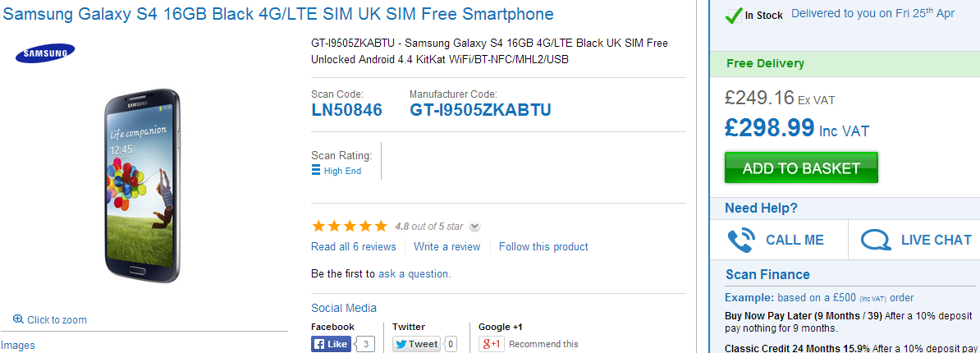This screenshot has width=980, height=353.
Task: Click the Facebook like count bubble
Action: pyautogui.click(x=365, y=344)
